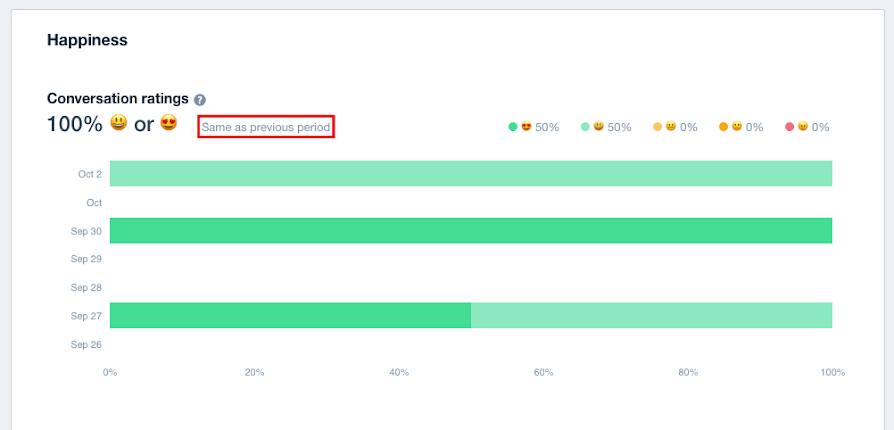This screenshot has height=430, width=894.
Task: Click the unhappy face emoji legend icon
Action: point(737,127)
